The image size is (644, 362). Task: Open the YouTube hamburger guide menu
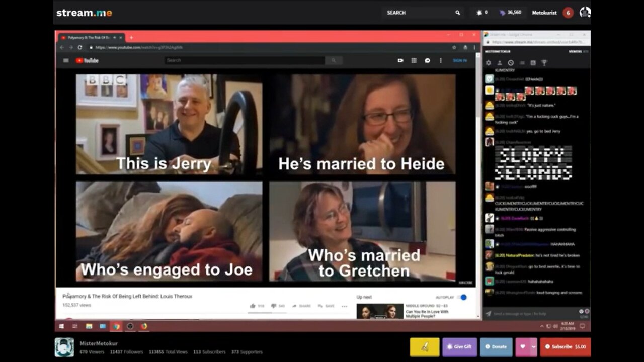tap(66, 60)
